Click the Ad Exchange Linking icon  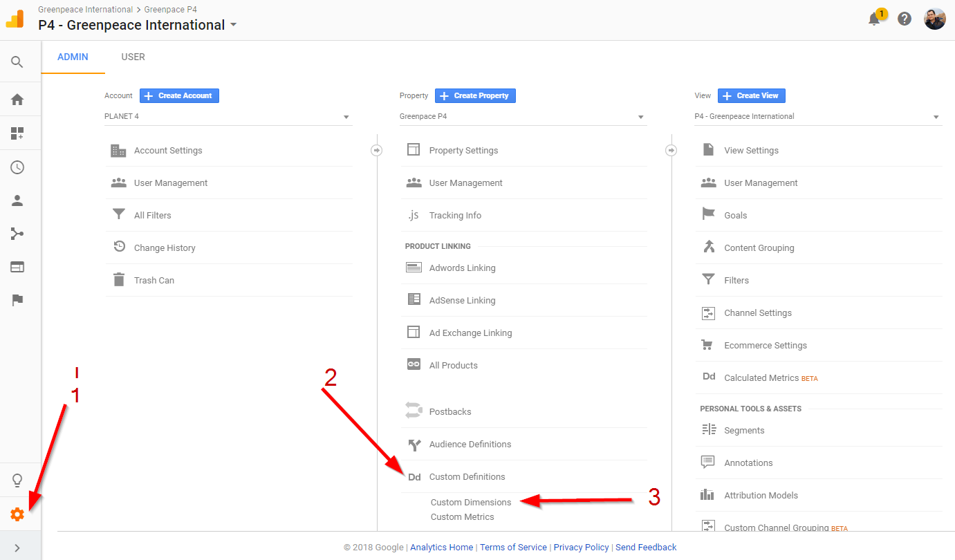click(414, 333)
